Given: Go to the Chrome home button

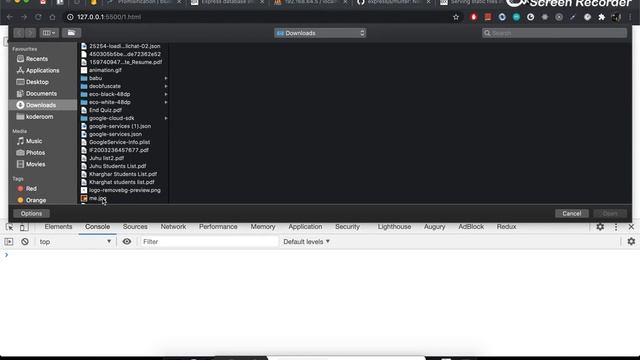Looking at the screenshot, I should pos(52,17).
